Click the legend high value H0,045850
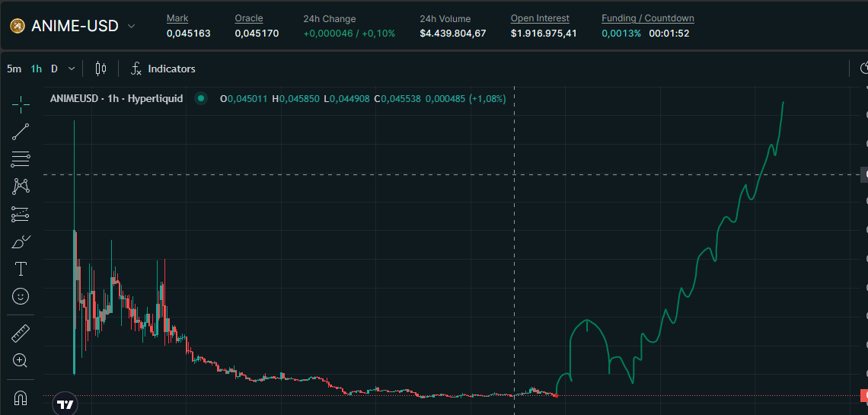 tap(295, 99)
